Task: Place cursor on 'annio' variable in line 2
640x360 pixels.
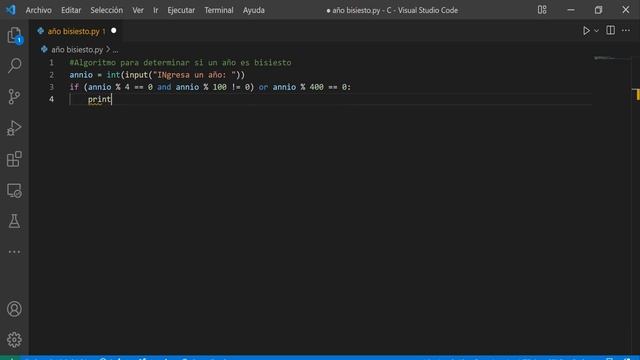Action: [x=81, y=75]
